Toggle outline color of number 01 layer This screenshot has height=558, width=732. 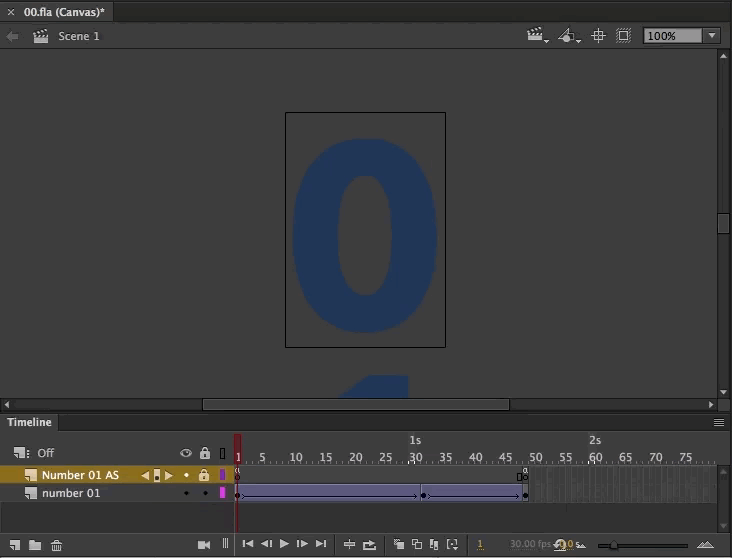pyautogui.click(x=223, y=493)
